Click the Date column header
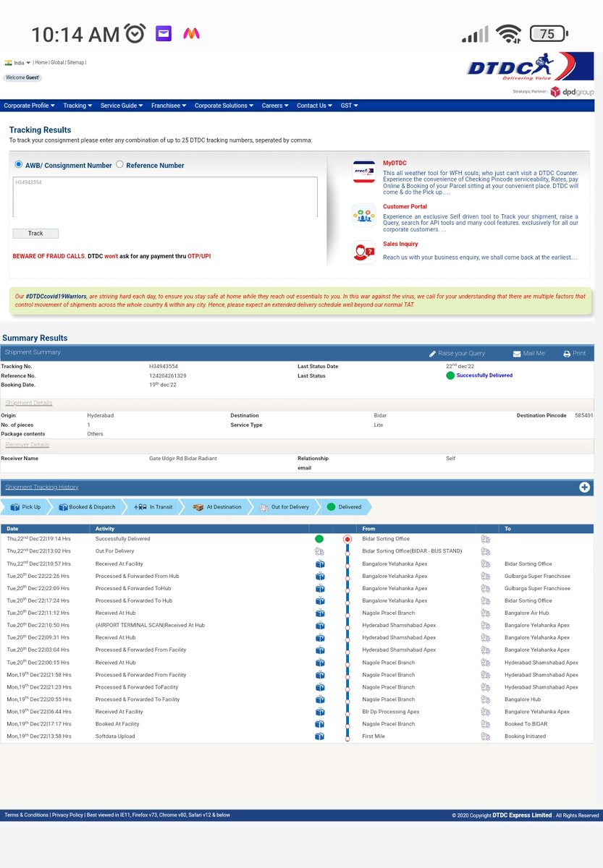Screen dimensions: 603x868 click(13, 529)
